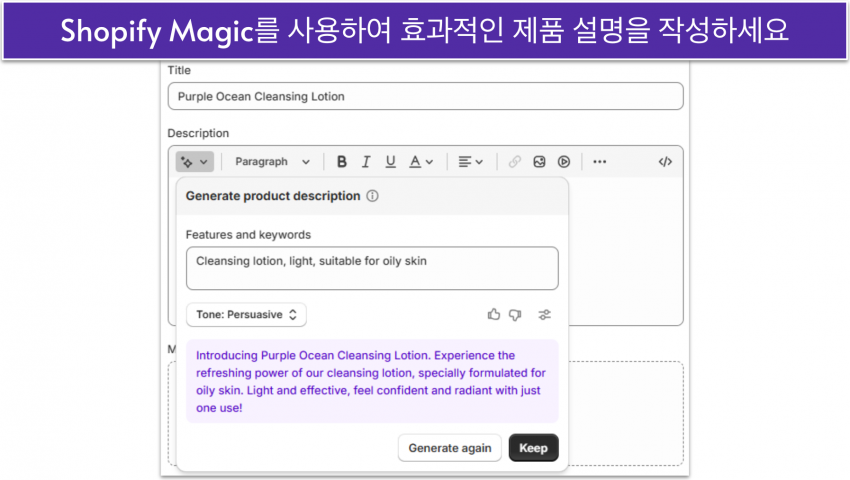
Task: Open the text color dropdown
Action: click(x=421, y=161)
